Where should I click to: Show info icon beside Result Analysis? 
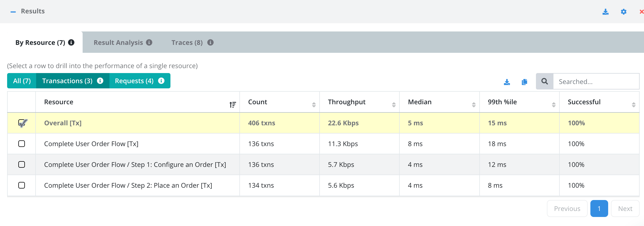tap(149, 42)
